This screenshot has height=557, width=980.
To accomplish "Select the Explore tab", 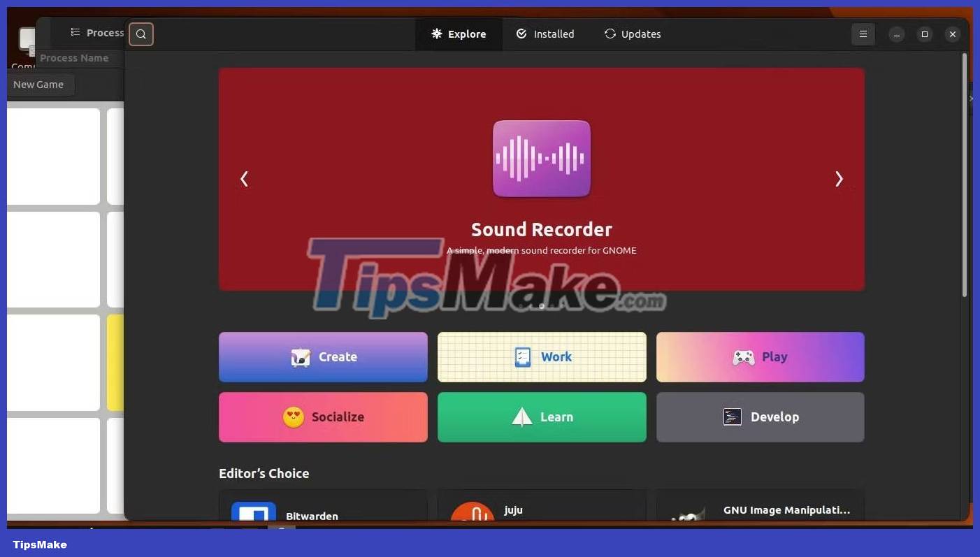I will [459, 34].
